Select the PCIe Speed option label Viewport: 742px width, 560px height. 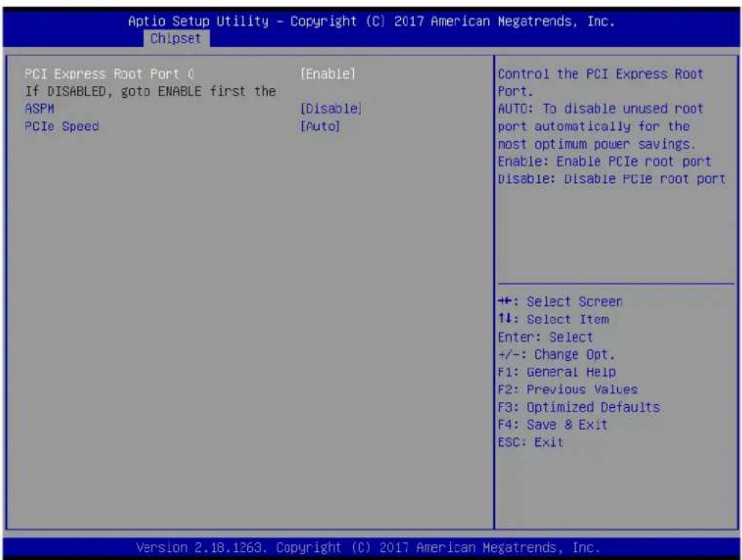coord(62,126)
